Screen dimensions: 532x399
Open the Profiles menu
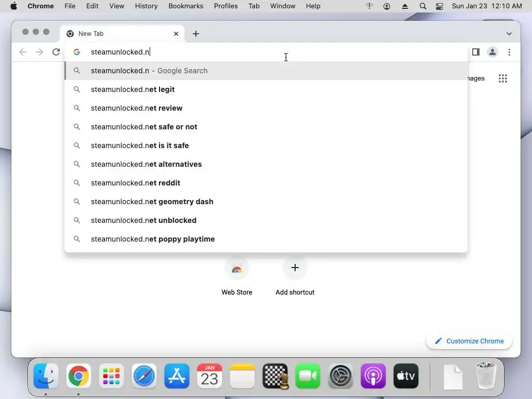tap(225, 6)
